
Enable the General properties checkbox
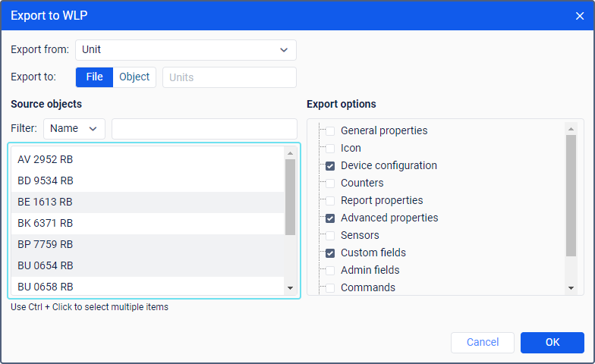(330, 131)
